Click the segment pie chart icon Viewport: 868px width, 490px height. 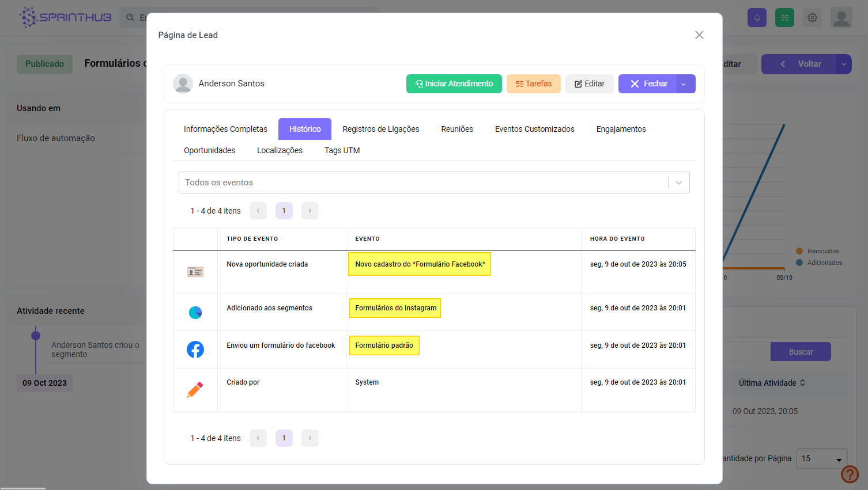[x=195, y=313]
